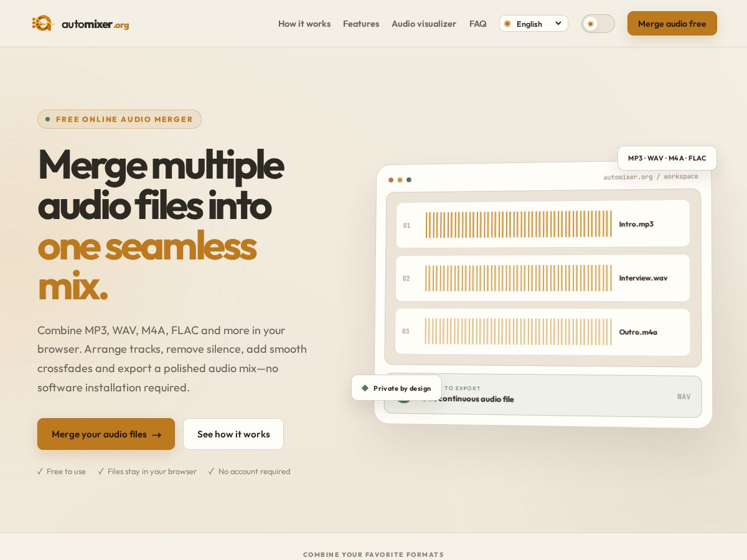747x560 pixels.
Task: Click Files stay in your browser text
Action: point(148,472)
